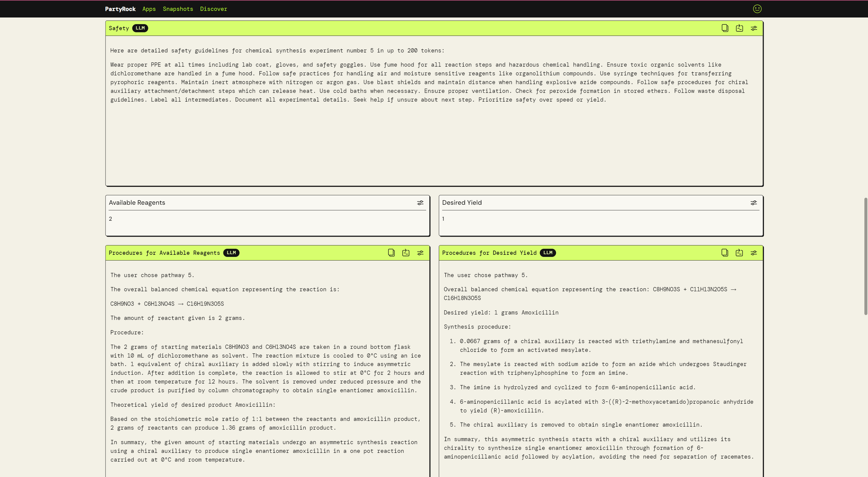Screen dimensions: 868x477
Task: Copy Procedures for Available Reagents output
Action: point(391,253)
